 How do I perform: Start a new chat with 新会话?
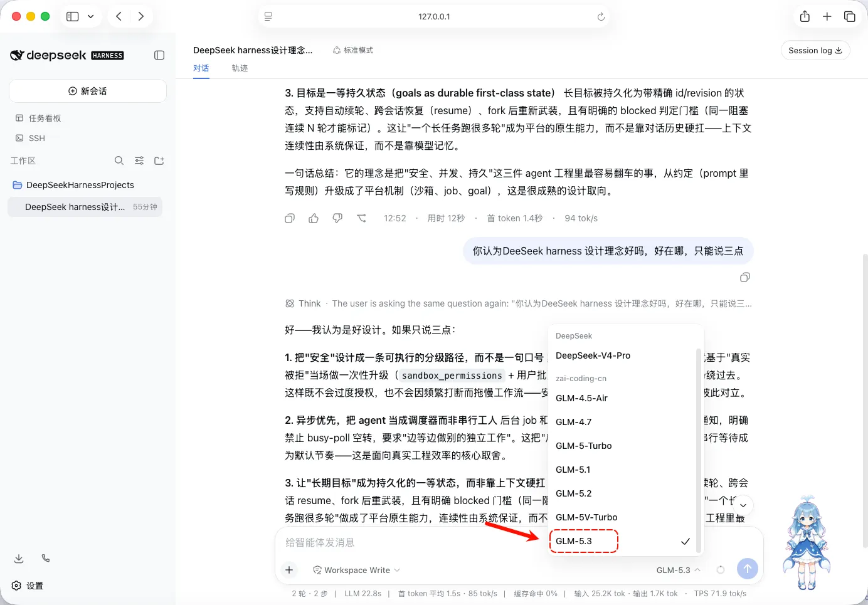[x=88, y=91]
